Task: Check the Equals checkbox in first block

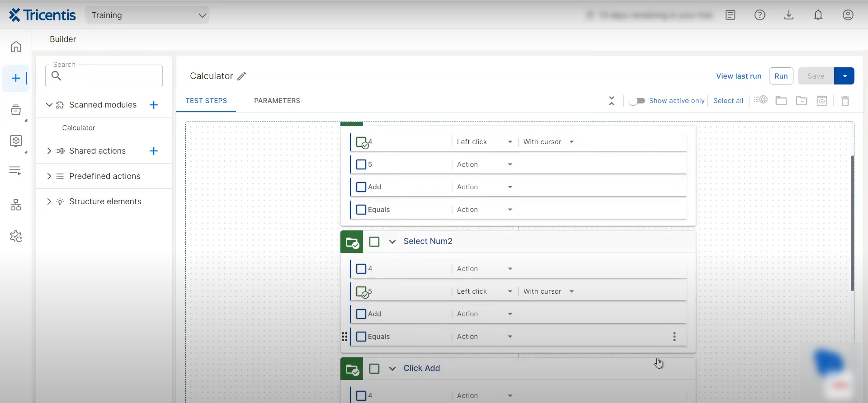Action: [x=361, y=210]
